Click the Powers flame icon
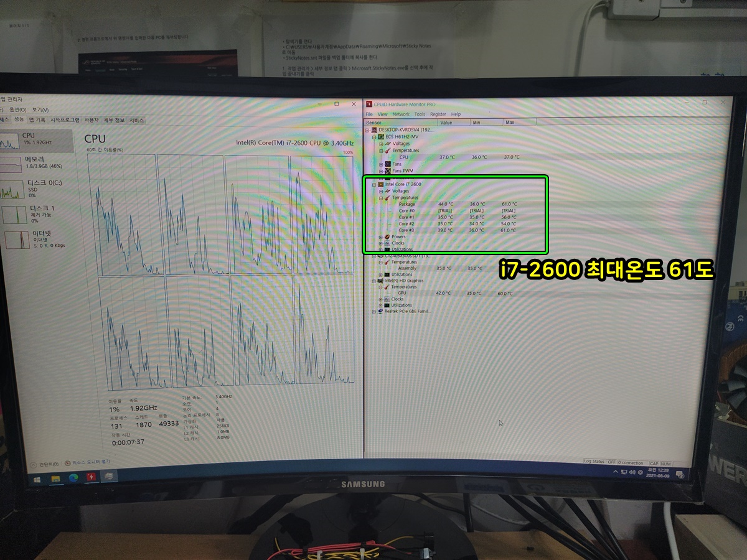 pos(387,236)
